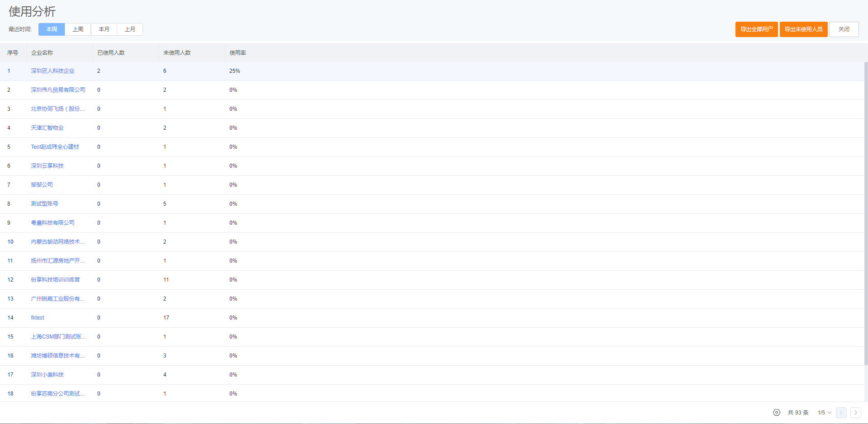
Task: Click the 序号 column header
Action: [x=13, y=53]
